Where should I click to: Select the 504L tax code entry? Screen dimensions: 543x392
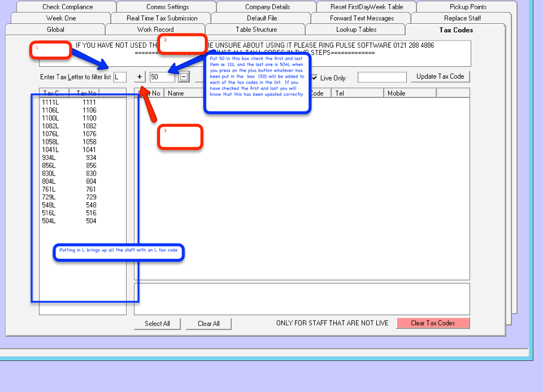pyautogui.click(x=49, y=221)
